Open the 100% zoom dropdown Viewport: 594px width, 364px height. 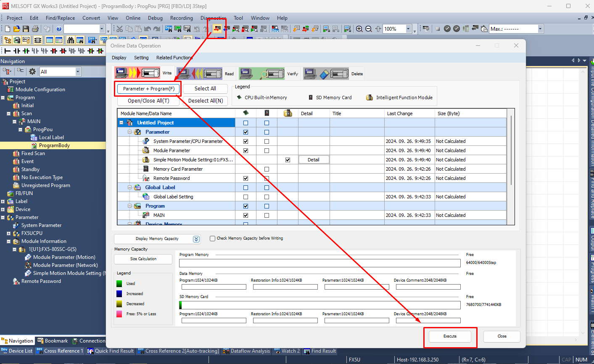point(408,29)
